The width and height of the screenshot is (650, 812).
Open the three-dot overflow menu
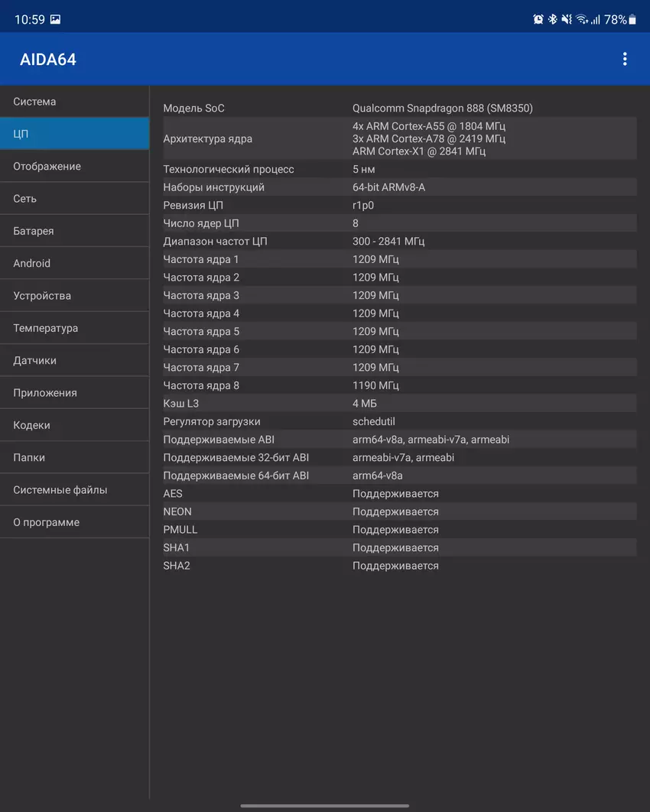coord(625,59)
